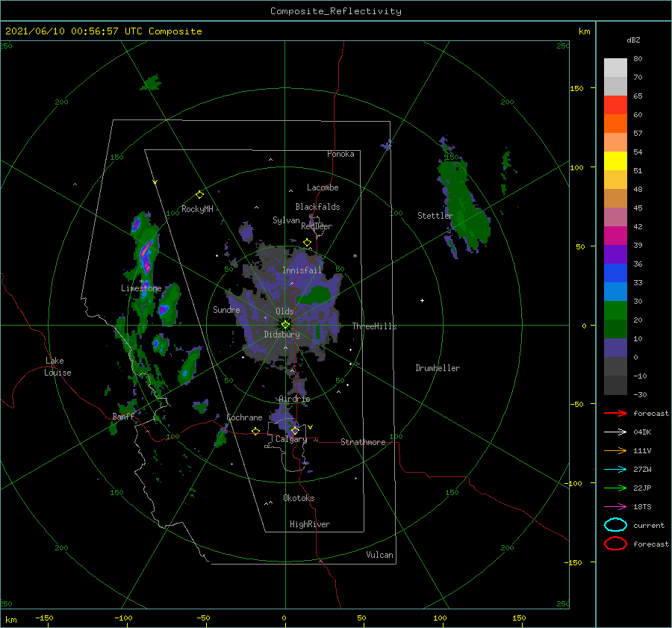This screenshot has height=628, width=672.
Task: Click the RockyMH label
Action: coord(197,209)
